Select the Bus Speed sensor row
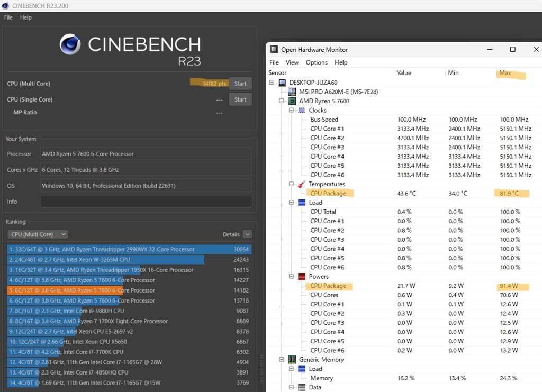The image size is (542, 392). (x=404, y=120)
